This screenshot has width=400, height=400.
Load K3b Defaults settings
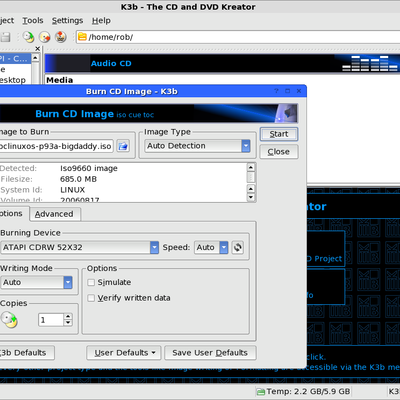27,353
